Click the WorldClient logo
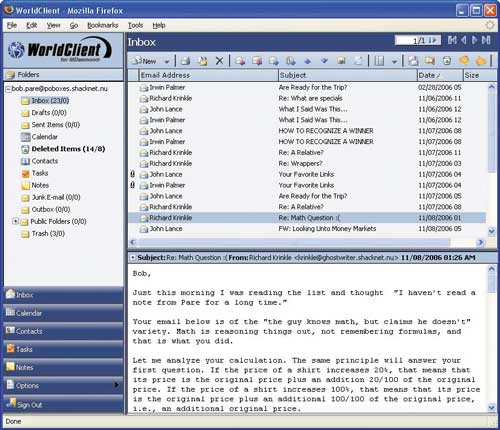The height and width of the screenshot is (430, 500). [60, 50]
